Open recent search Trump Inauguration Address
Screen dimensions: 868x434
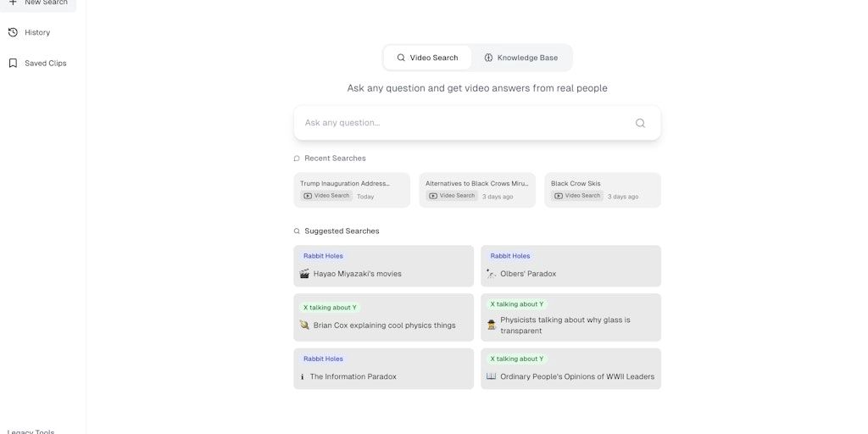(352, 190)
